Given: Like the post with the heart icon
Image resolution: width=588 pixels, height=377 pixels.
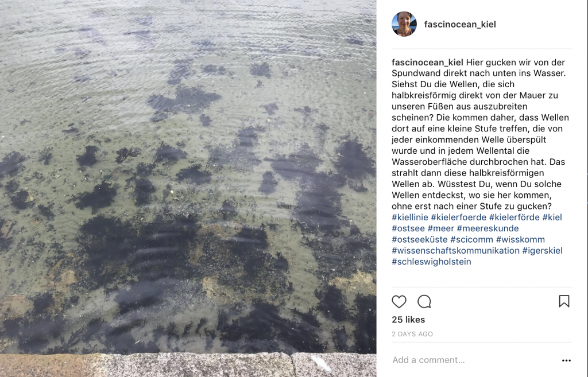Looking at the screenshot, I should click(399, 302).
